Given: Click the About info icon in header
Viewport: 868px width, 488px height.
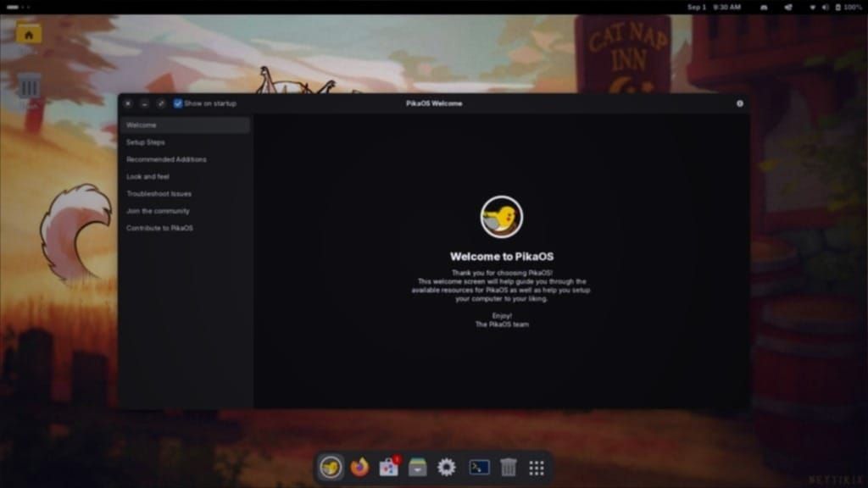Looking at the screenshot, I should point(739,103).
